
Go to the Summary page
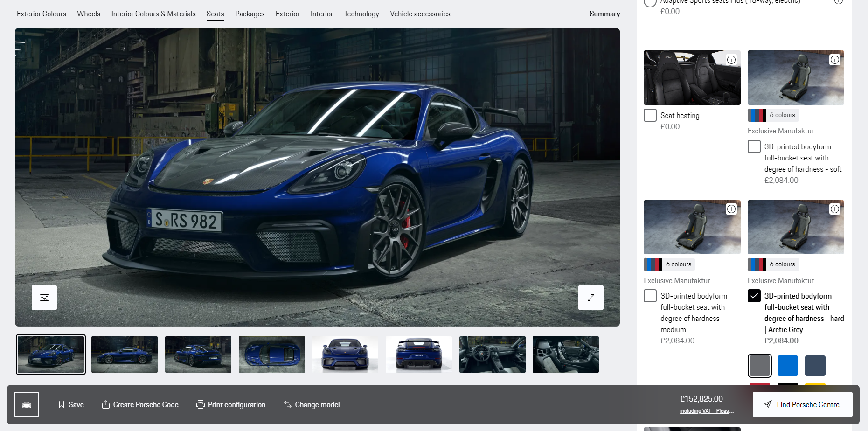tap(604, 14)
